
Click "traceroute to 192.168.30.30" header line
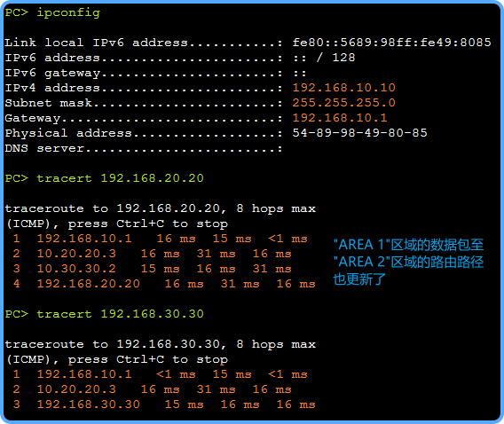pyautogui.click(x=160, y=344)
